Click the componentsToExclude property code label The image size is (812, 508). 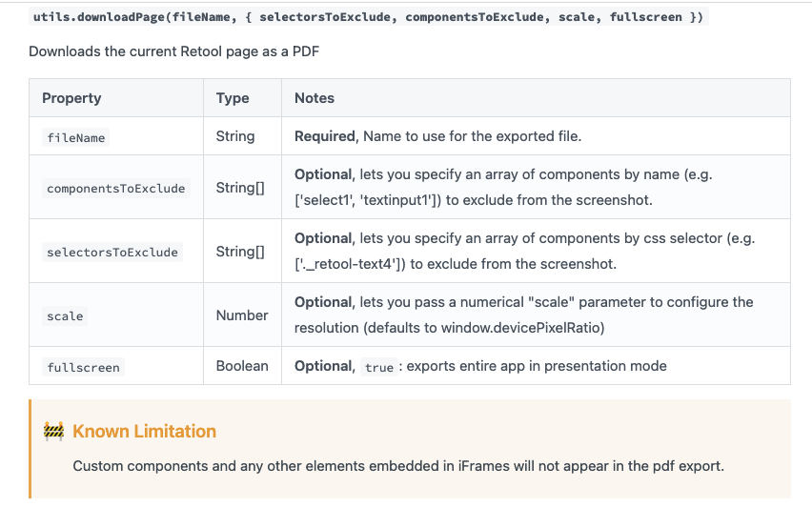point(116,189)
